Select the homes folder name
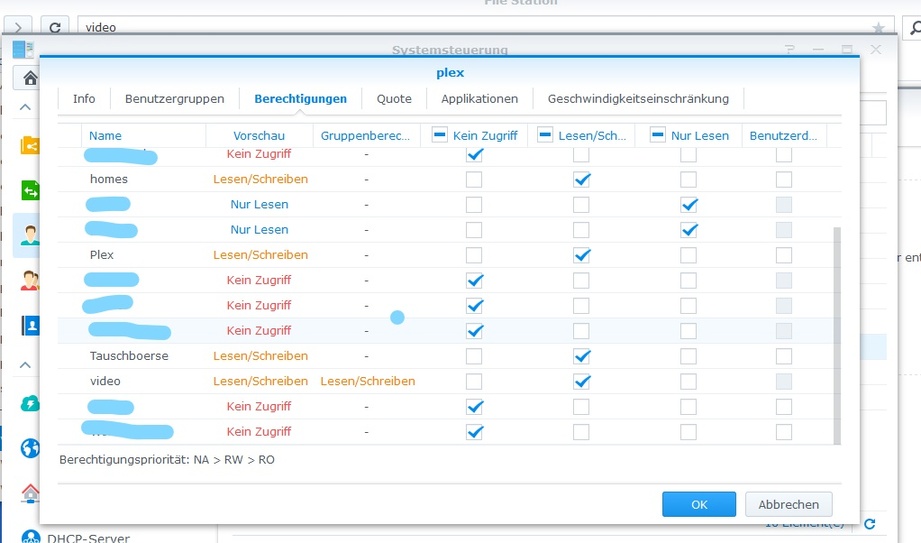 tap(109, 179)
